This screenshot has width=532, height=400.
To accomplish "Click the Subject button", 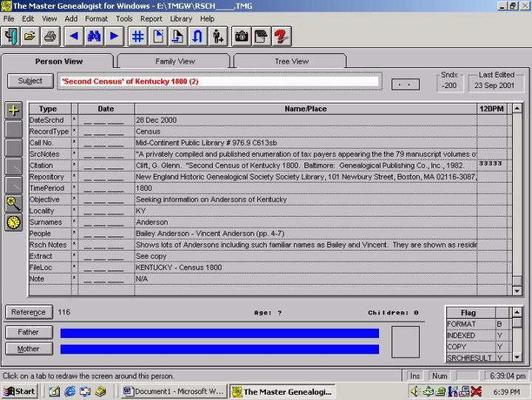I will point(30,81).
